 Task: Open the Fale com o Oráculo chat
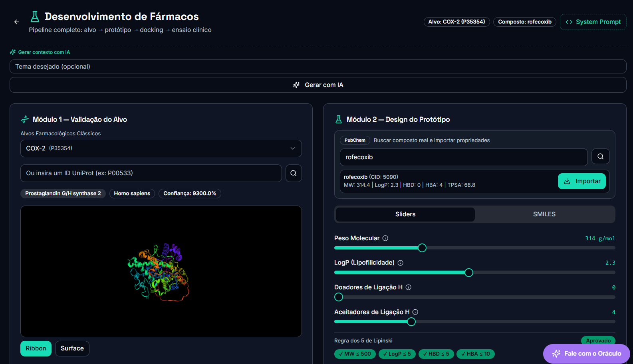[x=587, y=354]
